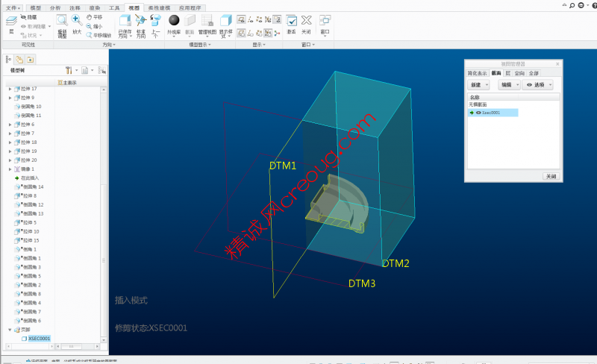This screenshot has height=364, width=597.
Task: Toggle axis display in top display row
Action: pos(251,19)
